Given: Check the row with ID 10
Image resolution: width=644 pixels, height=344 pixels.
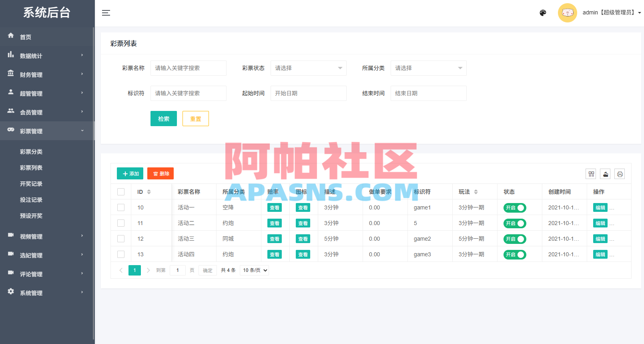Looking at the screenshot, I should [x=121, y=207].
